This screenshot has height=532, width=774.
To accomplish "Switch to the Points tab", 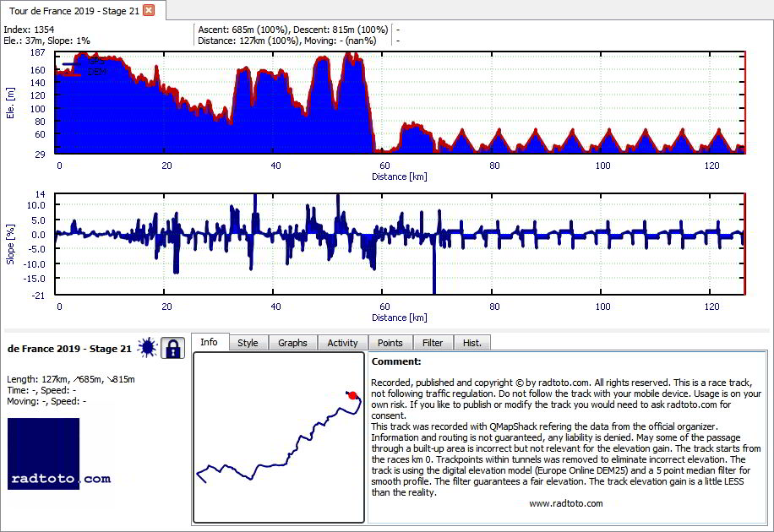I will tap(390, 343).
